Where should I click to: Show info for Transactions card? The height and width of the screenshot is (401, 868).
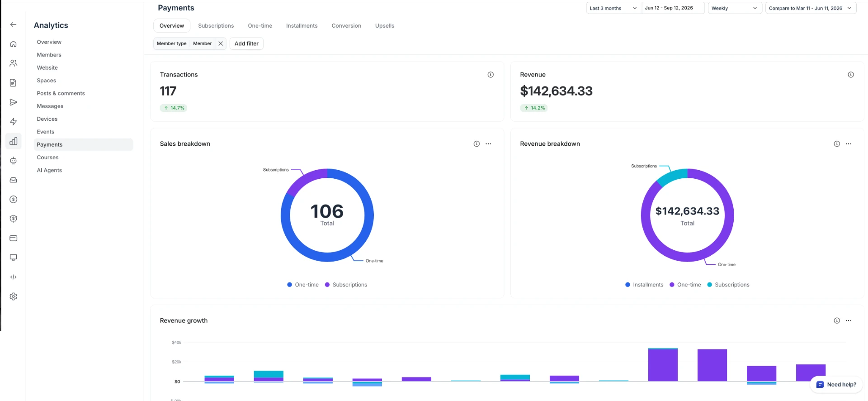pos(491,75)
